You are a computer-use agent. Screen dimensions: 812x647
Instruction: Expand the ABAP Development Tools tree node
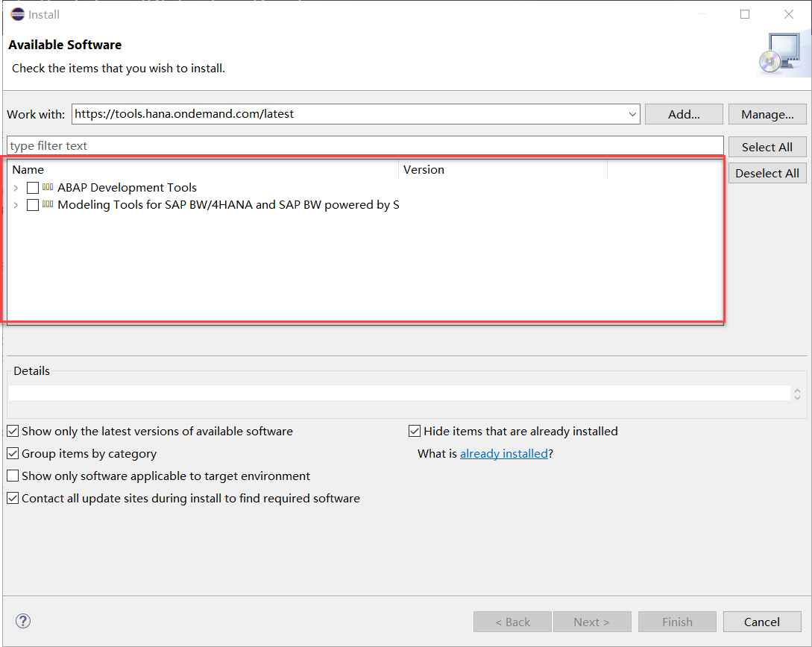point(16,188)
